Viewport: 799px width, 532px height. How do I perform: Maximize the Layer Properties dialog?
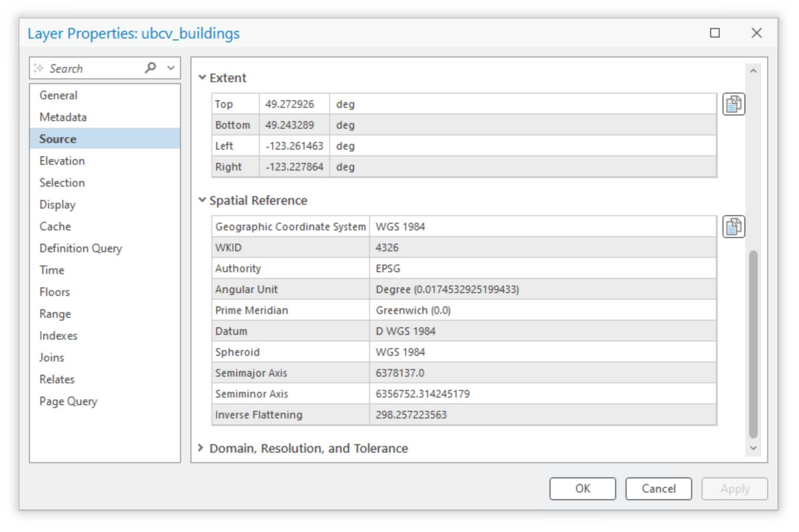pyautogui.click(x=714, y=33)
